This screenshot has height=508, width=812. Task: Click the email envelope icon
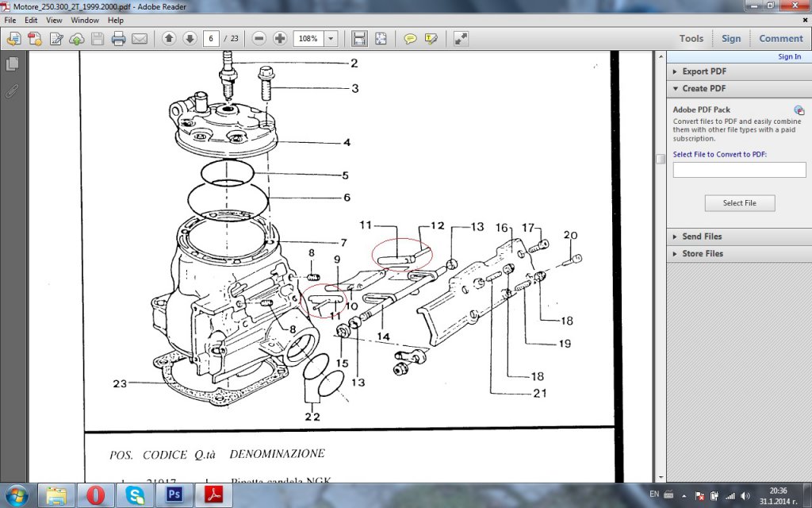140,38
